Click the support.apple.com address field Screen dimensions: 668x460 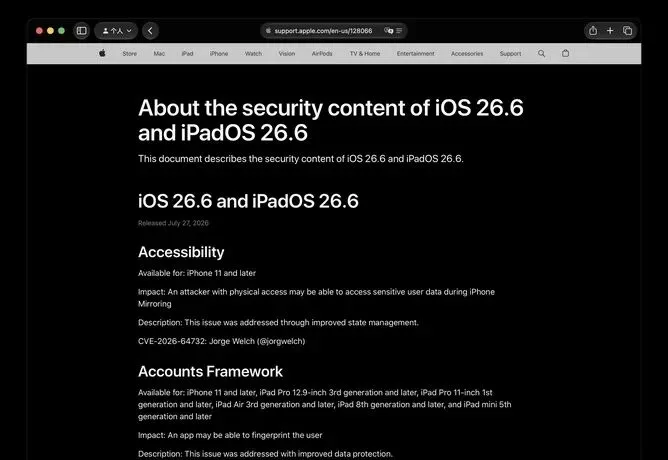point(333,31)
